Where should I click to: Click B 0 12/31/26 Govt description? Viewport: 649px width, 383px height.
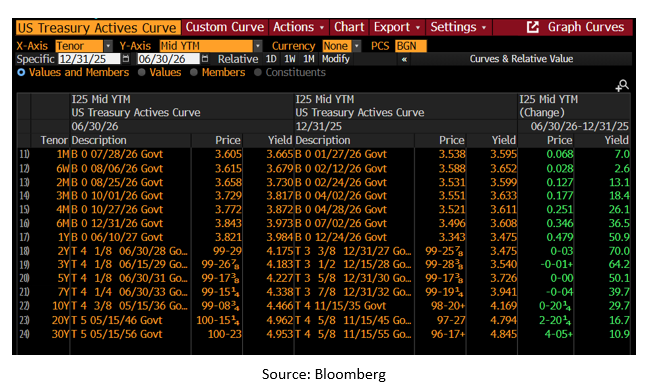[x=117, y=224]
